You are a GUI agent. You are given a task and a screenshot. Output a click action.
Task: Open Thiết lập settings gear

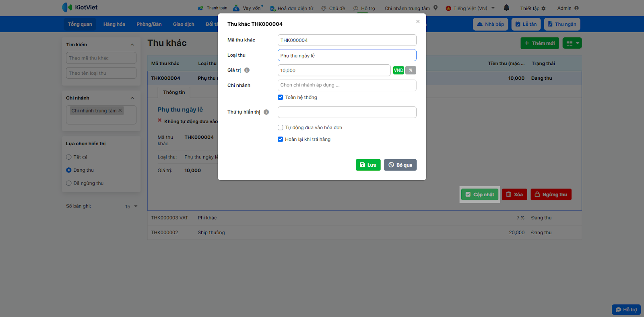(x=544, y=8)
